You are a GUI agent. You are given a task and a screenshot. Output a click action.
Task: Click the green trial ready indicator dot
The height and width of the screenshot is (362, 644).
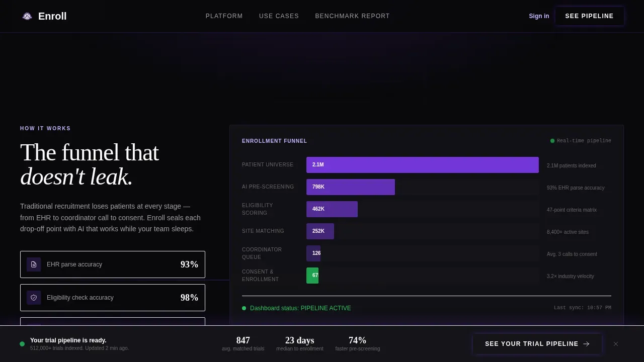click(x=22, y=344)
